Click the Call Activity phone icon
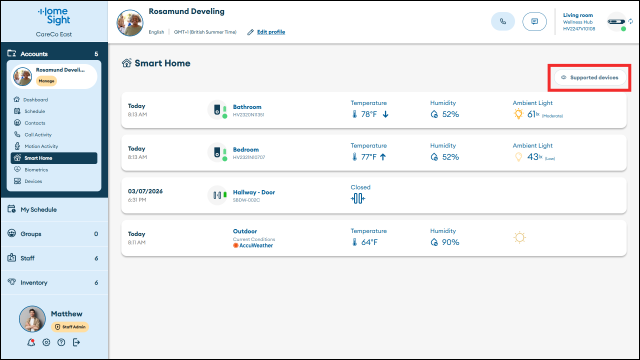This screenshot has width=640, height=360. tap(17, 134)
